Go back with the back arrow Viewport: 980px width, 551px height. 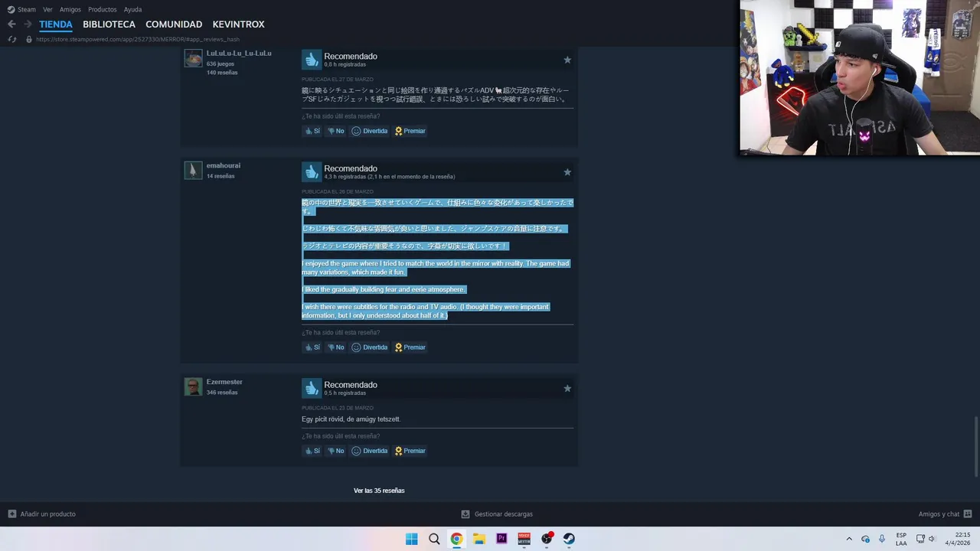11,24
